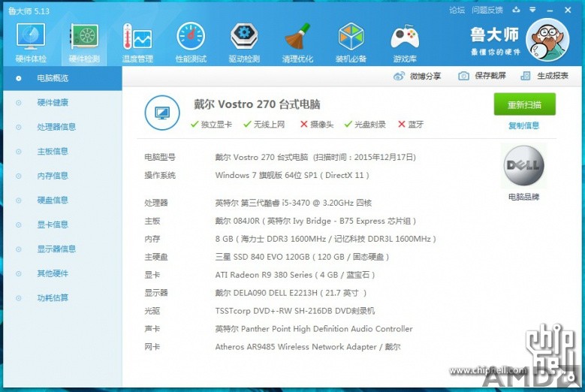Select the 硬件检测 hardware detection icon
This screenshot has width=585, height=392.
click(84, 37)
